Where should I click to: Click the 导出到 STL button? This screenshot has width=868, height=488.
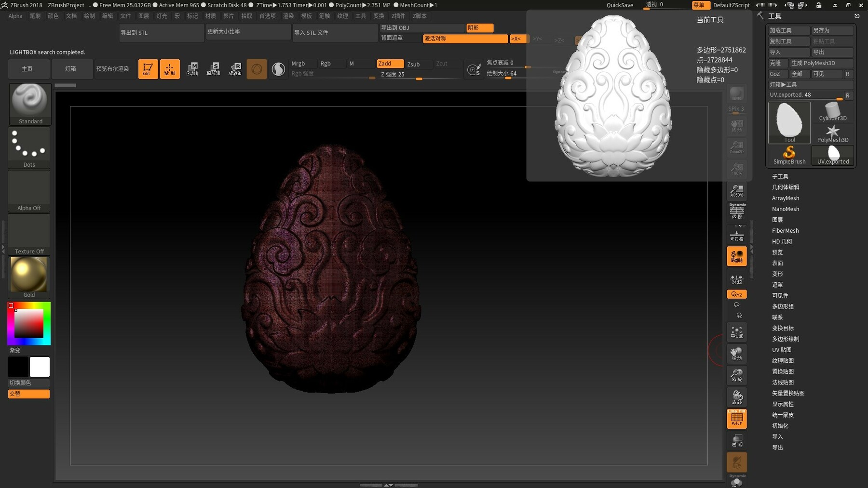point(162,32)
